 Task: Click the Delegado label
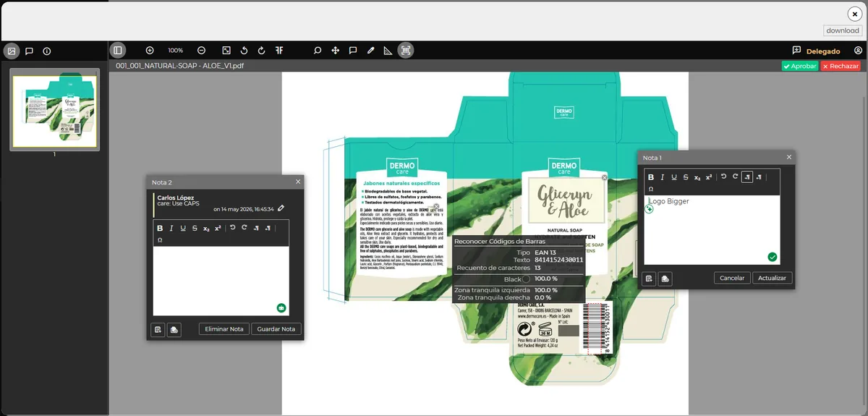[x=823, y=51]
